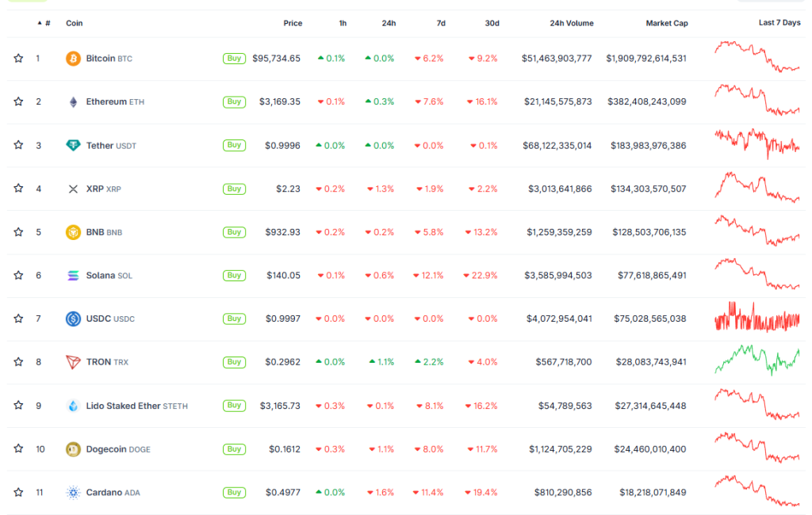The image size is (812, 515).
Task: Click TRON's green 7-day price chart
Action: click(x=756, y=361)
